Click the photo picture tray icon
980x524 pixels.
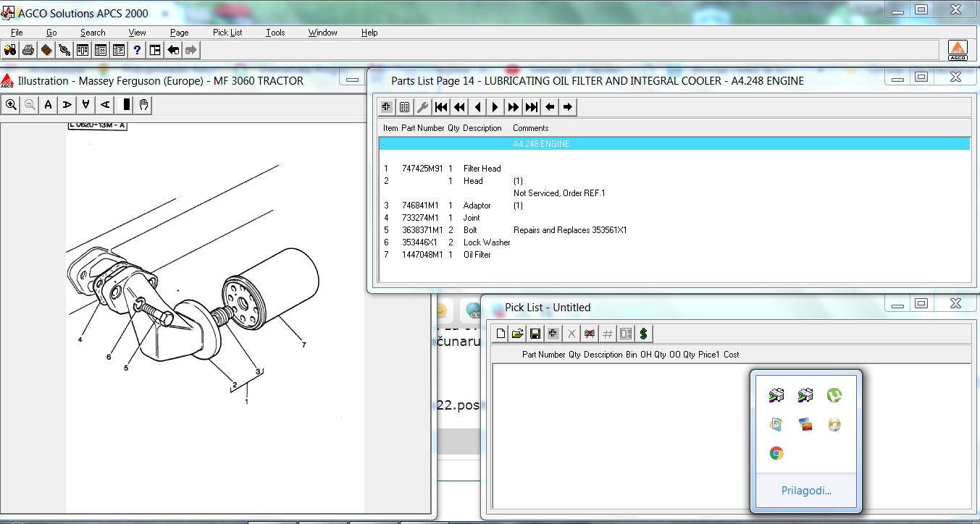click(x=805, y=424)
